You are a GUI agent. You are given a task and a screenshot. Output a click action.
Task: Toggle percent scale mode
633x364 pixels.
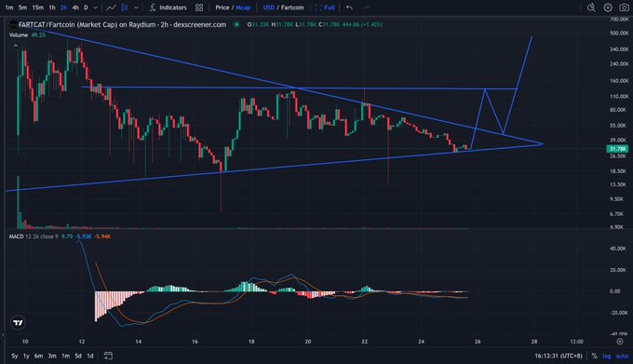pos(594,356)
